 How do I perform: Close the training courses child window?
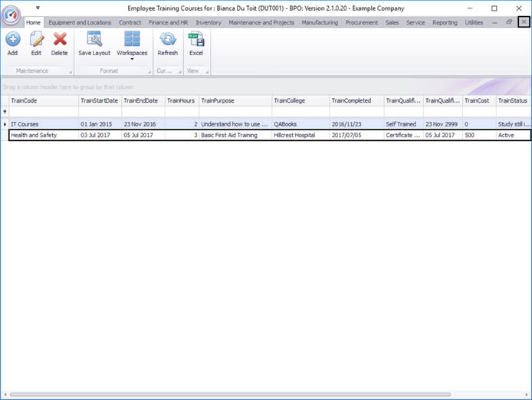524,22
